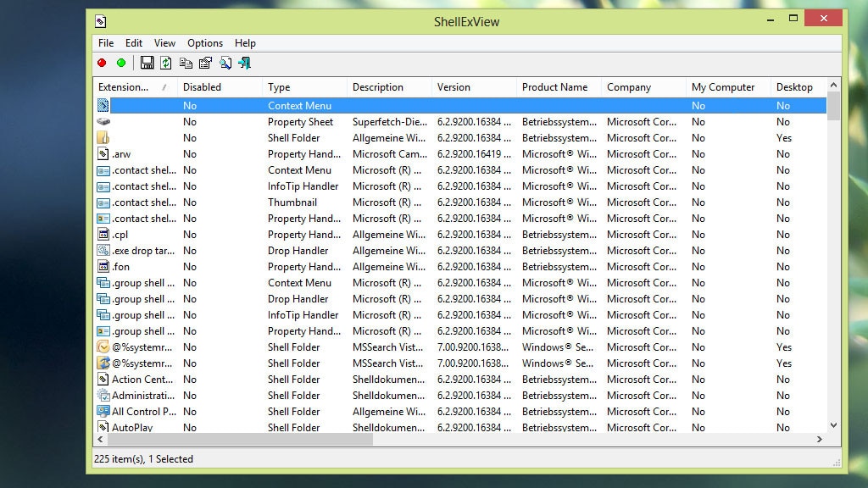Open the Edit menu
This screenshot has width=868, height=488.
133,43
